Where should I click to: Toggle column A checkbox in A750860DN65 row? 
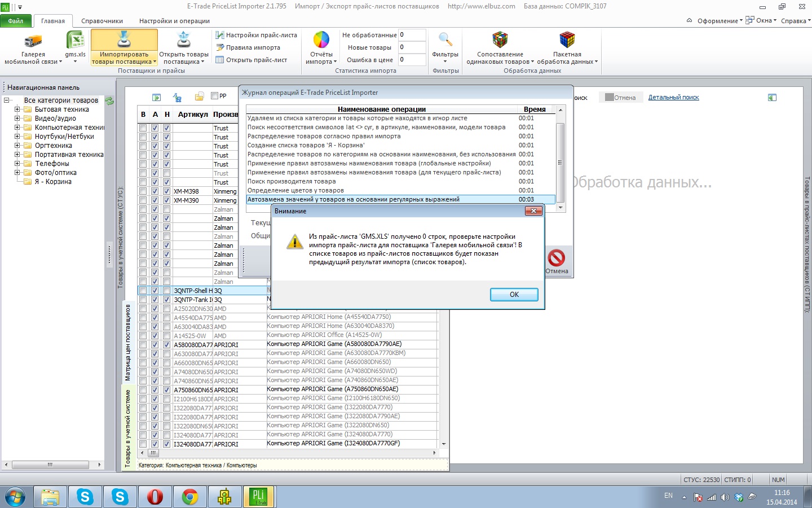(x=155, y=390)
